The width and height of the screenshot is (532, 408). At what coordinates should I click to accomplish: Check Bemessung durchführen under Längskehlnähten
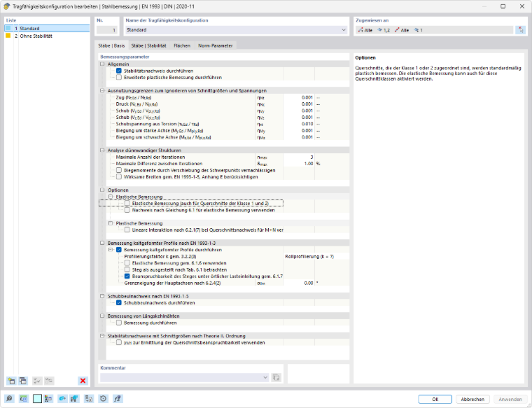tap(119, 323)
